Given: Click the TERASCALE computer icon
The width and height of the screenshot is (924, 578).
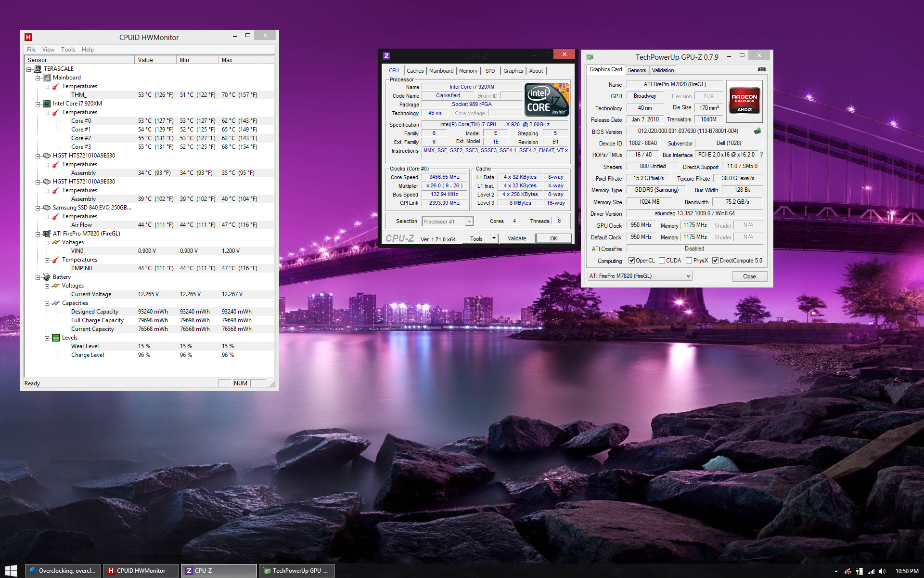Looking at the screenshot, I should point(38,69).
